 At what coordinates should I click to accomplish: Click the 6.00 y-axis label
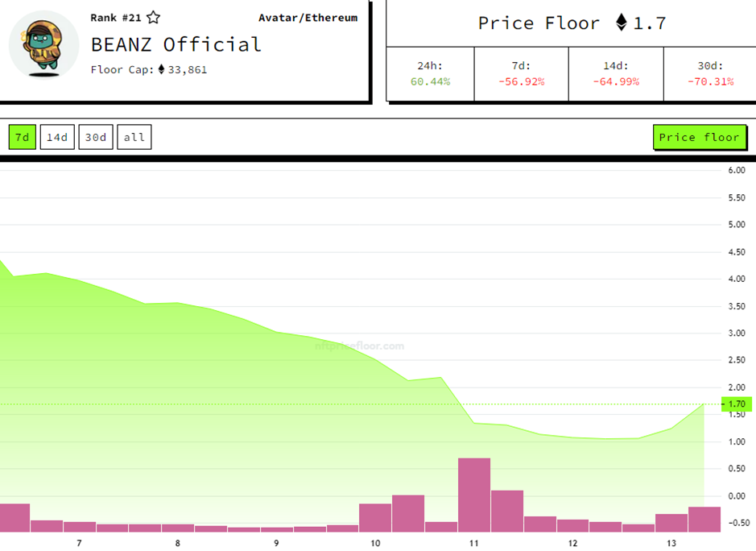pyautogui.click(x=736, y=170)
